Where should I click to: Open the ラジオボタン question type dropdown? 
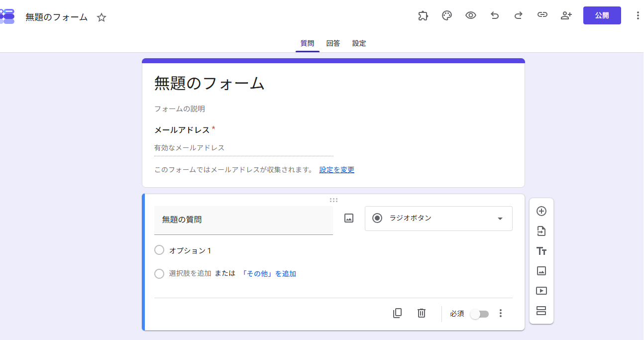click(x=438, y=219)
